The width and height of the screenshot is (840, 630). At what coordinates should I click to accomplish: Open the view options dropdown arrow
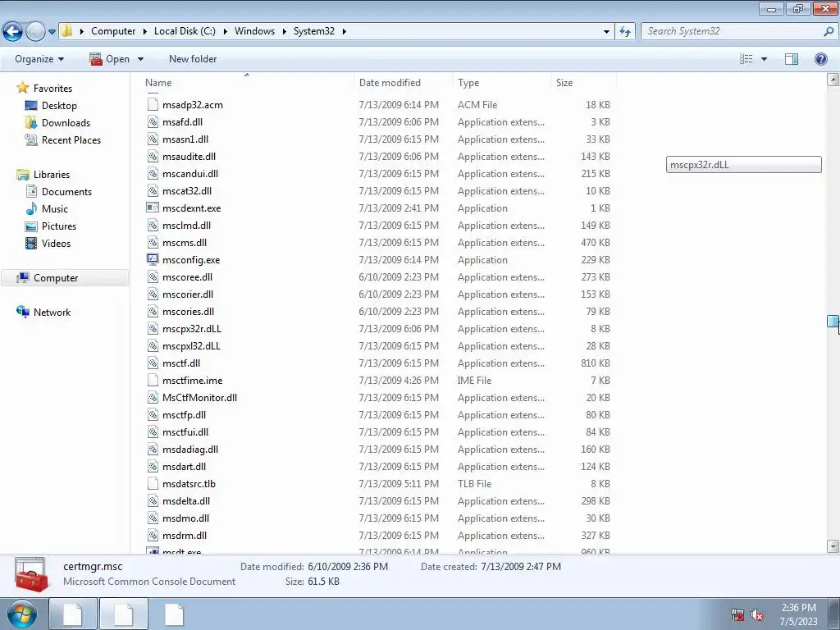764,59
